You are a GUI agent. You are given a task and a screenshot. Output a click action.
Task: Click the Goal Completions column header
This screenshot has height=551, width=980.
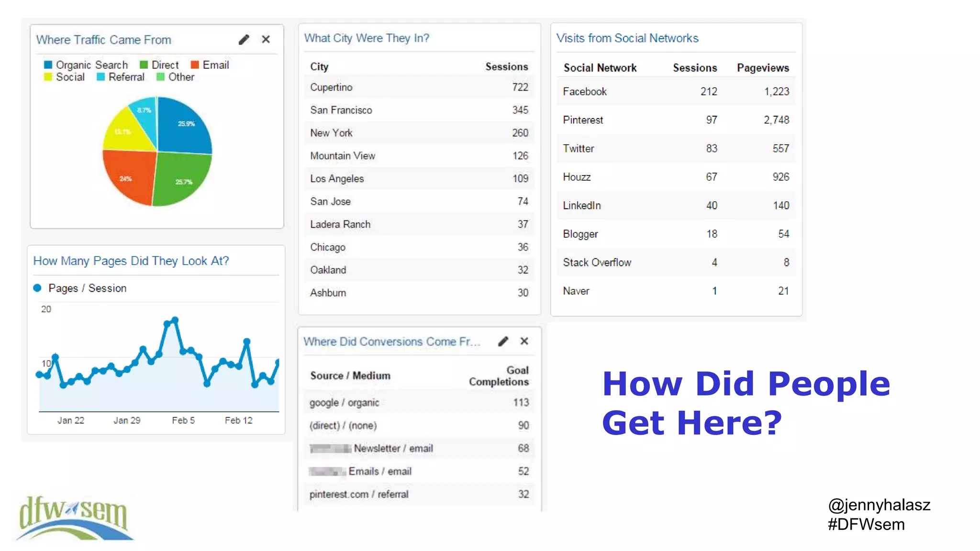pyautogui.click(x=499, y=376)
